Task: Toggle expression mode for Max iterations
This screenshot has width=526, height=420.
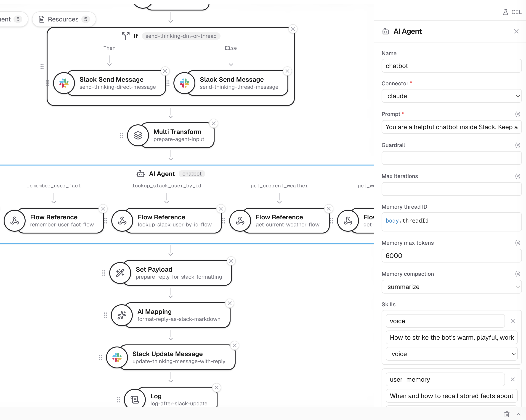Action: tap(518, 176)
